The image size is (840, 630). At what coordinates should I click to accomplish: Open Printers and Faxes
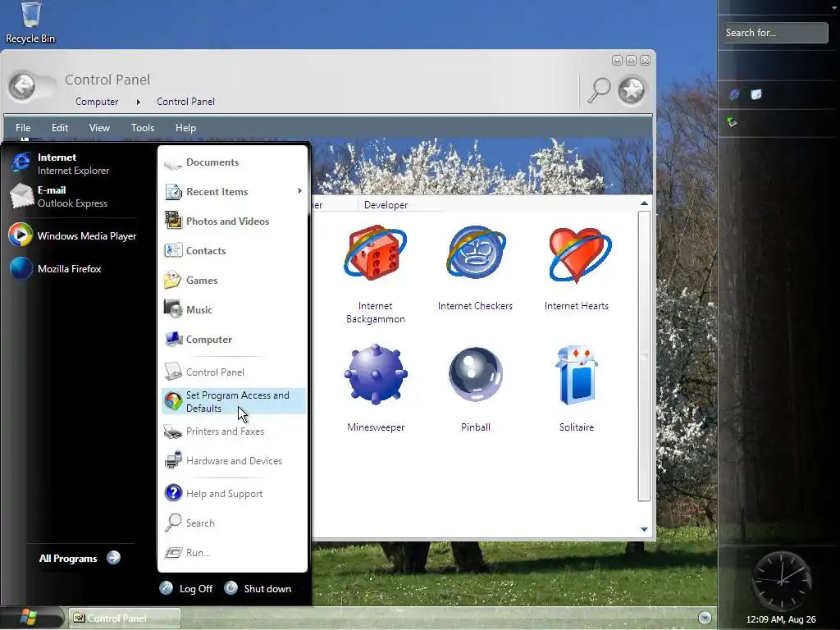point(233,431)
